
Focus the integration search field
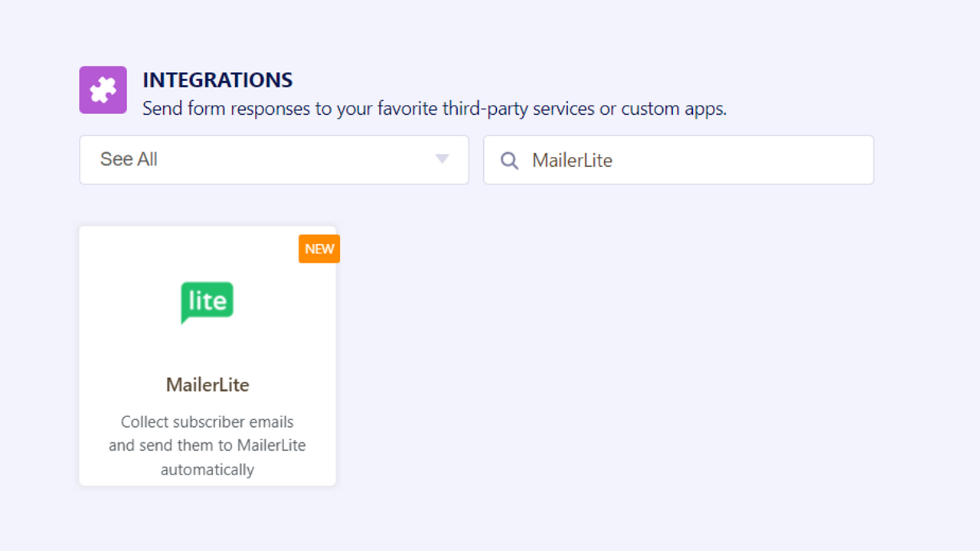(x=689, y=160)
